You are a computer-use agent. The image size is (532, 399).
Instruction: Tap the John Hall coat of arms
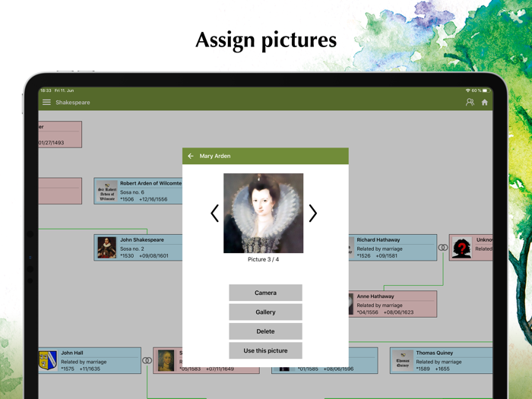coord(48,360)
